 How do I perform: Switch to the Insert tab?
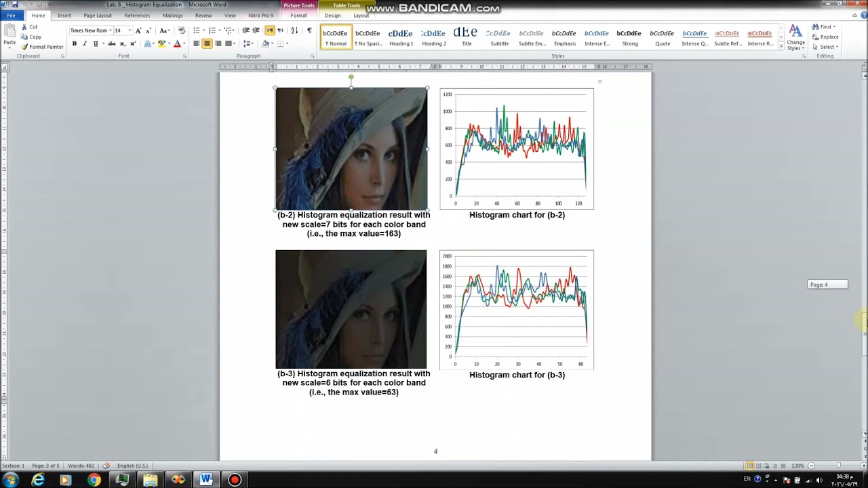pos(64,16)
